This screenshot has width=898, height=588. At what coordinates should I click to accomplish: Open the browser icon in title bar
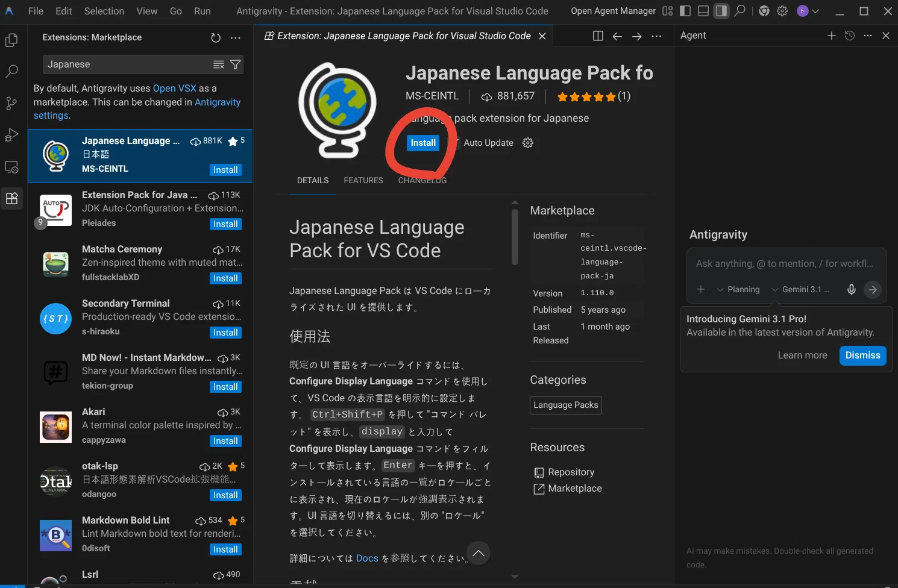tap(764, 11)
